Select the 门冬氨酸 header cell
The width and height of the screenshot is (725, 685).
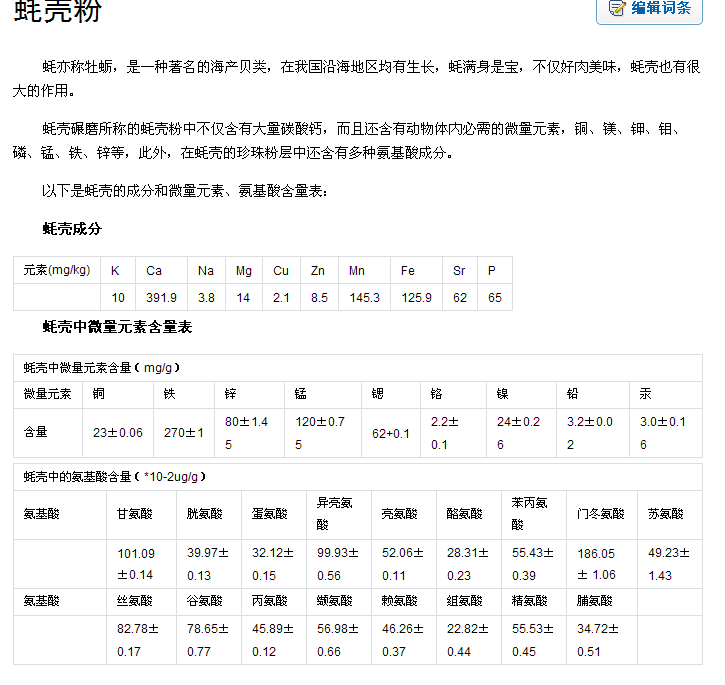(x=602, y=514)
